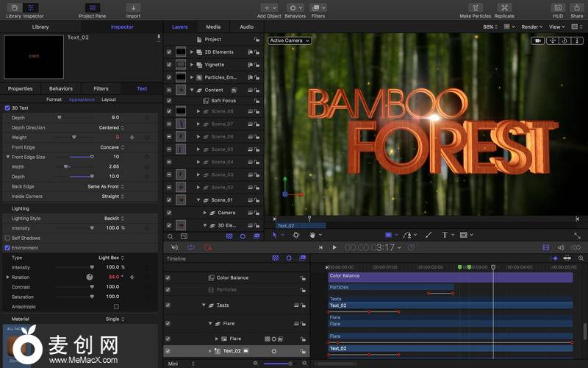588x368 pixels.
Task: Enable the Anisotropic checkbox
Action: [x=116, y=306]
